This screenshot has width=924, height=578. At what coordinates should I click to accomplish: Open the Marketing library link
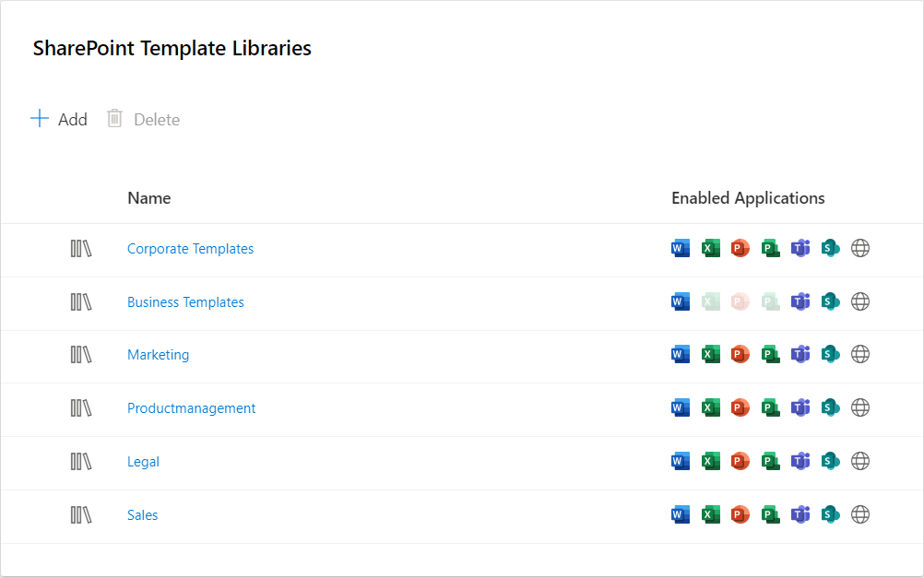pos(158,355)
